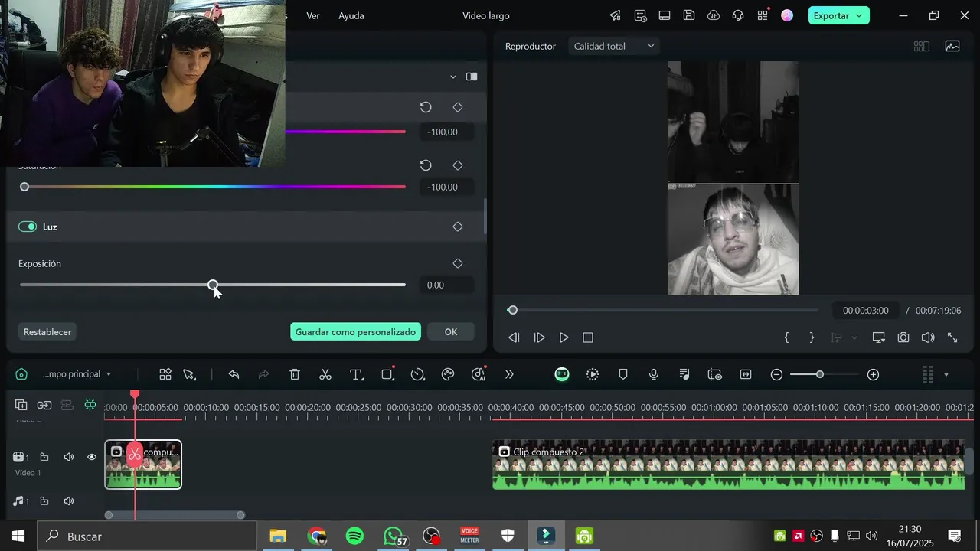Viewport: 980px width, 551px height.
Task: Click the voice record microphone icon
Action: click(654, 374)
